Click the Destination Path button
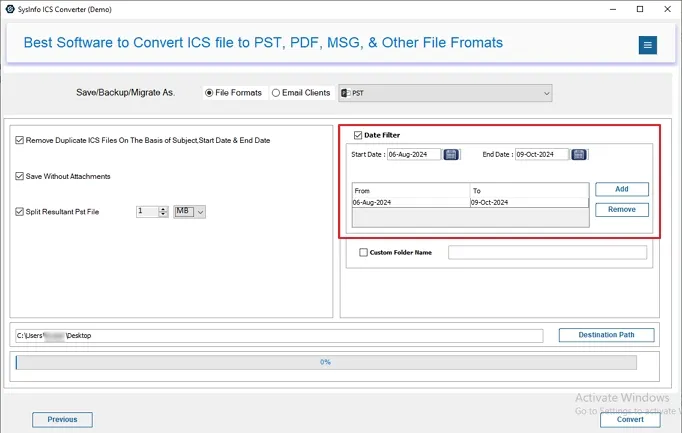 606,335
